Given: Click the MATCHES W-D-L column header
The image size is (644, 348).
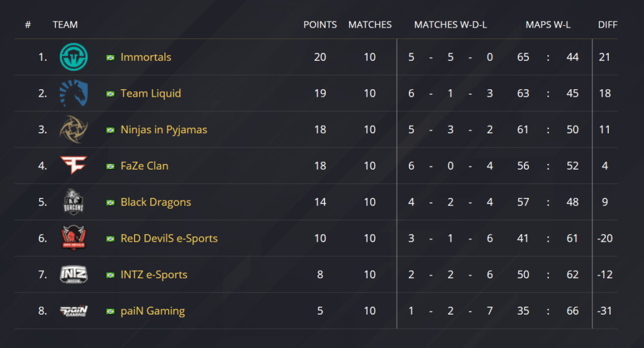Looking at the screenshot, I should tap(450, 24).
